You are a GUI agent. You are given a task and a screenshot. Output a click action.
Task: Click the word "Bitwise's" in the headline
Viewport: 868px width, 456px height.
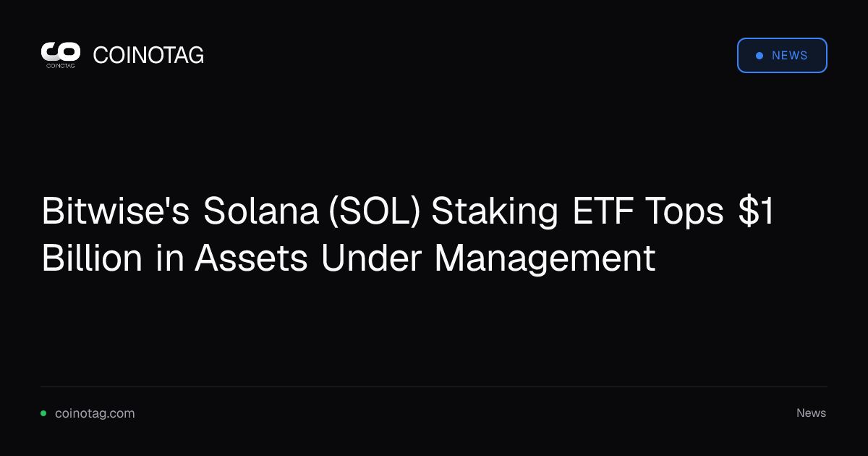click(116, 211)
